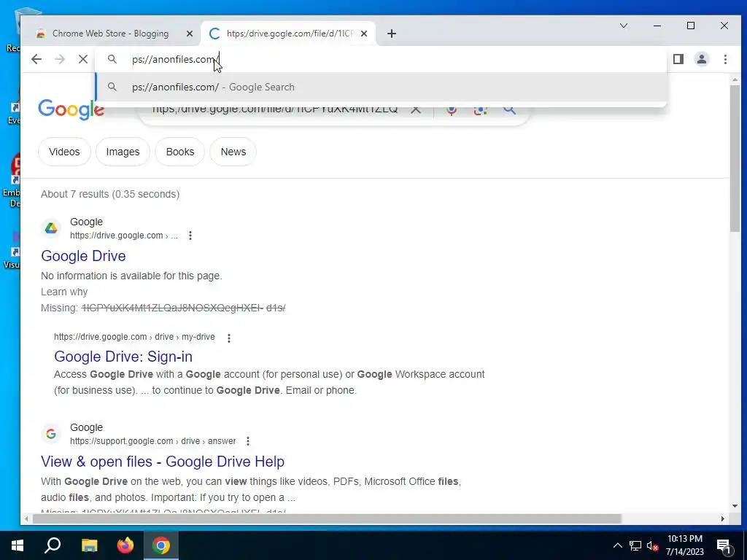747x560 pixels.
Task: Open the Chrome side panel
Action: (678, 59)
